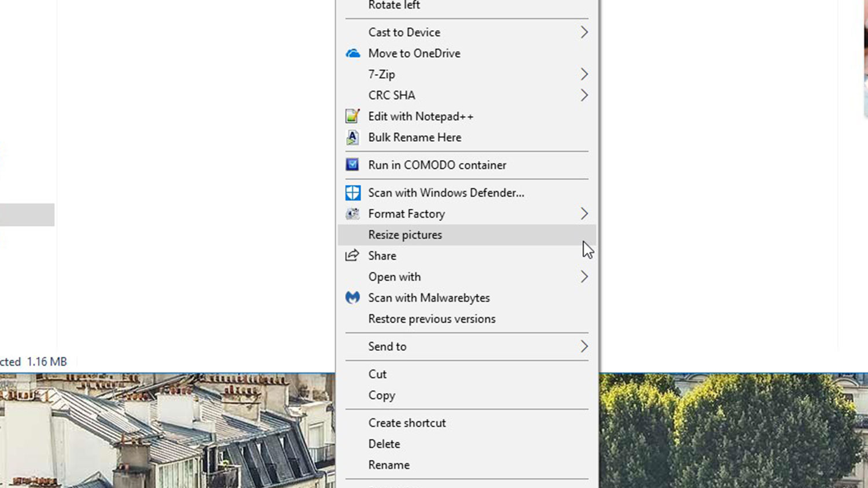Click the Notepad++ icon in menu
Viewport: 868px width, 488px height.
pyautogui.click(x=352, y=116)
